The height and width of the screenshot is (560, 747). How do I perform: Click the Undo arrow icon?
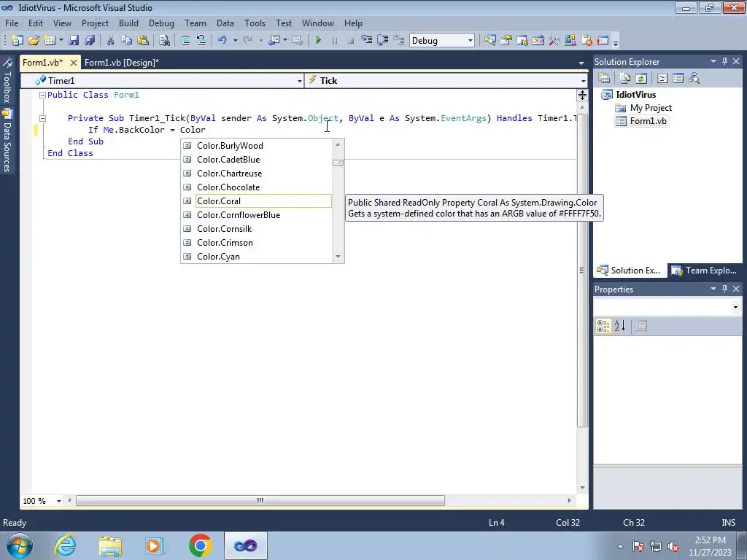[222, 41]
